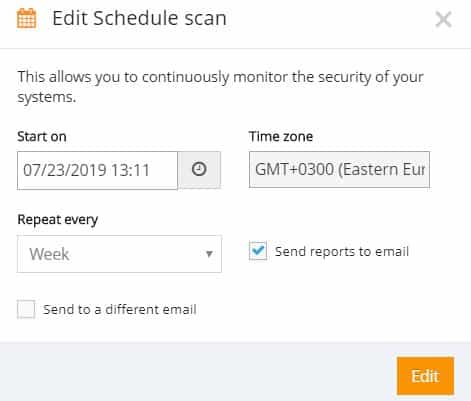Click the 'Repeat every' label

coord(58,220)
